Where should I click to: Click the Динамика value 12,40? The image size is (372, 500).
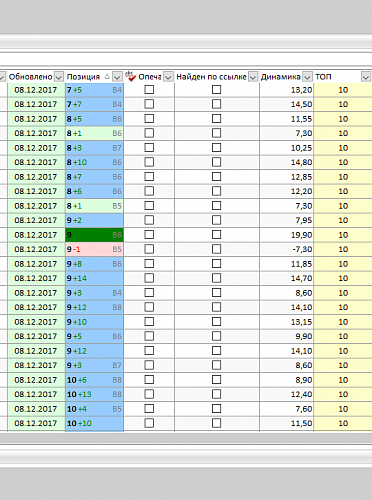[301, 394]
